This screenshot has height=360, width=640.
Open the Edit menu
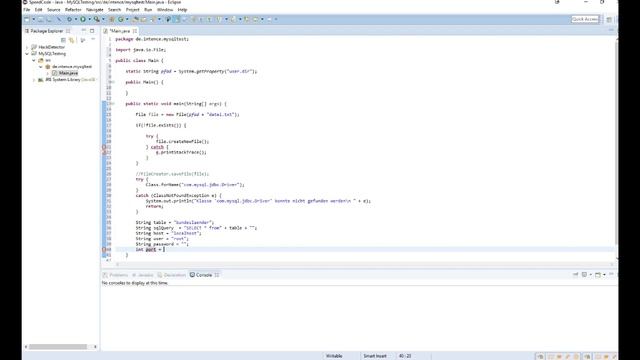(38, 9)
